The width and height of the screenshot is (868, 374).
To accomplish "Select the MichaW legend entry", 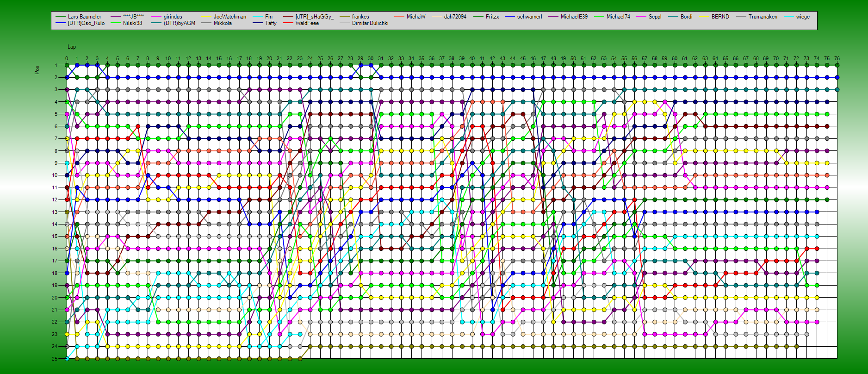I will click(x=415, y=17).
